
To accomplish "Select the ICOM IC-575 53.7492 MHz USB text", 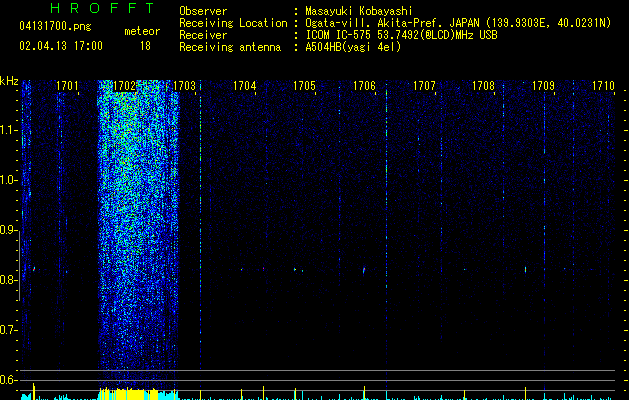I will (402, 35).
